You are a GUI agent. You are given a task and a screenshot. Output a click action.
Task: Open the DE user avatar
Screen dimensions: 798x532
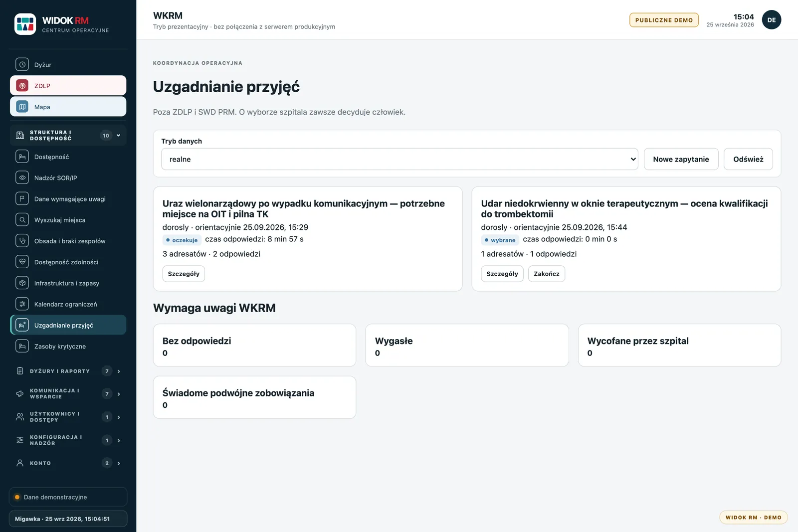point(772,20)
